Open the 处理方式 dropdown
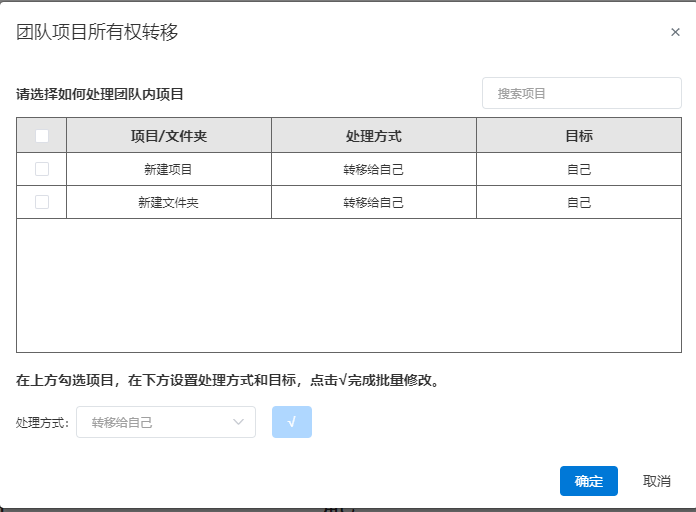The height and width of the screenshot is (512, 696). (x=166, y=422)
